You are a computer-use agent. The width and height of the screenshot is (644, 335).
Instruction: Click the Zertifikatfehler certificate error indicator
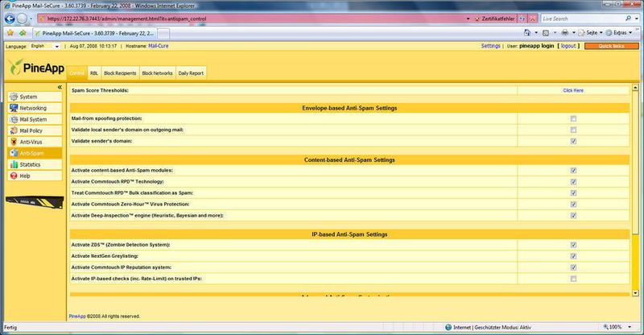pos(495,19)
